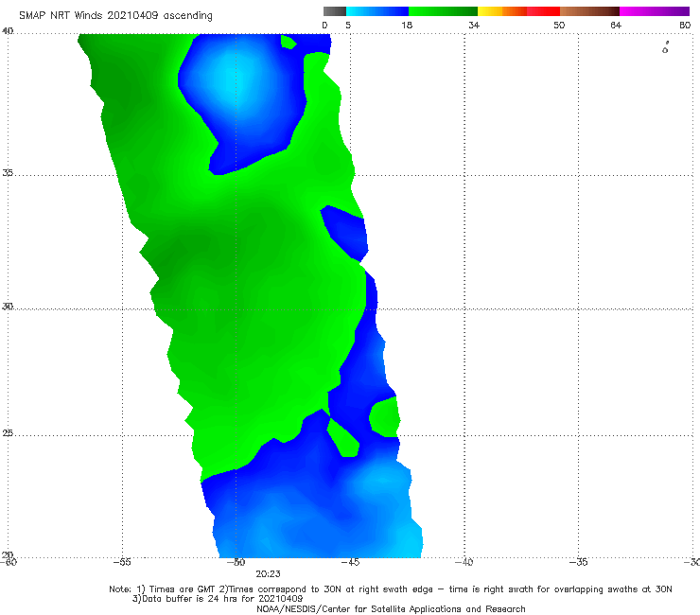The image size is (700, 615).
Task: Click the color bar label '50'
Action: pyautogui.click(x=559, y=25)
